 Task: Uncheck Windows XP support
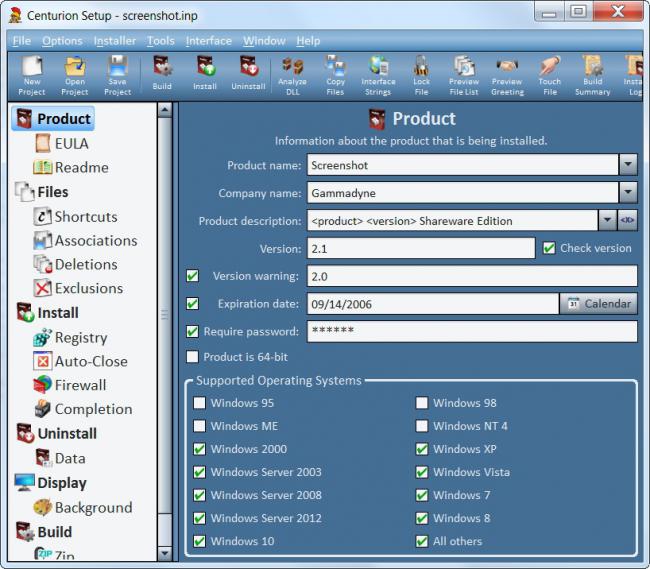point(422,449)
